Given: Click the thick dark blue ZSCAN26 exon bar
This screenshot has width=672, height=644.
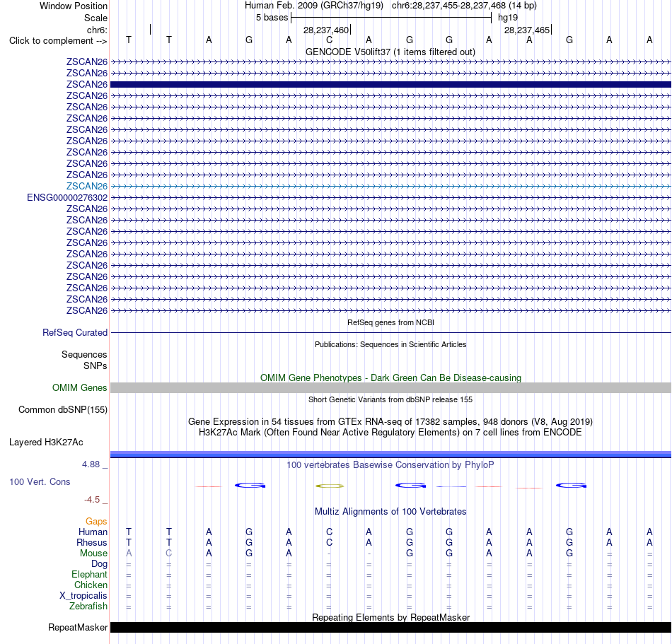Looking at the screenshot, I should (x=390, y=84).
